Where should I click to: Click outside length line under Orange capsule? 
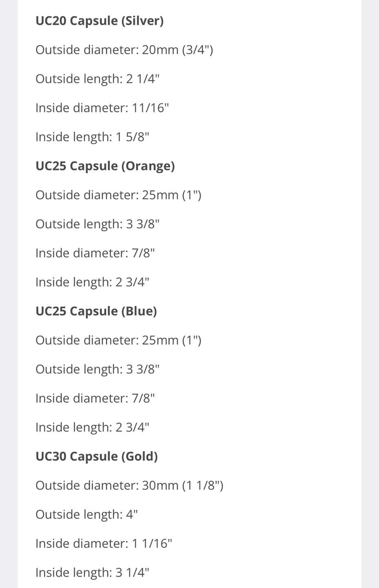pos(97,224)
